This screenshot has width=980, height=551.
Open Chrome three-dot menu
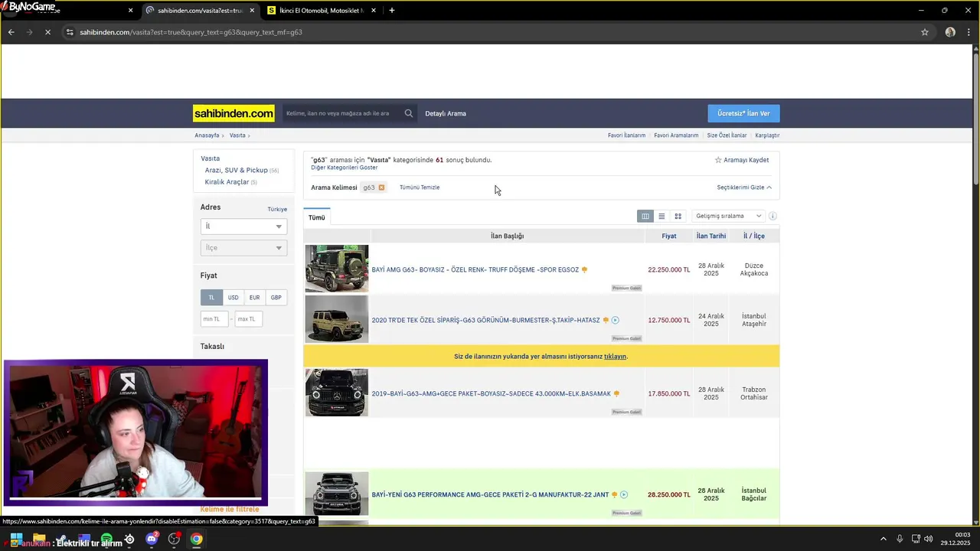pyautogui.click(x=969, y=32)
